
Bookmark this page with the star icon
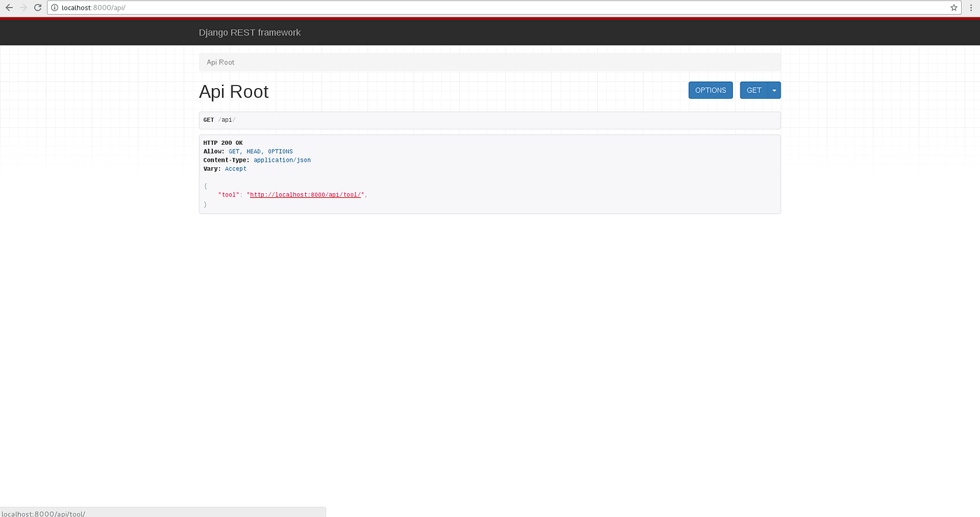tap(953, 8)
